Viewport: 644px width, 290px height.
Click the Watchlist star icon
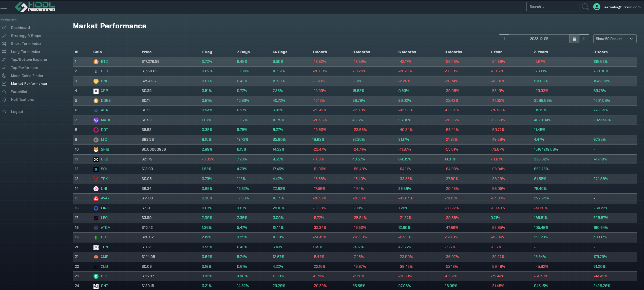(x=4, y=92)
